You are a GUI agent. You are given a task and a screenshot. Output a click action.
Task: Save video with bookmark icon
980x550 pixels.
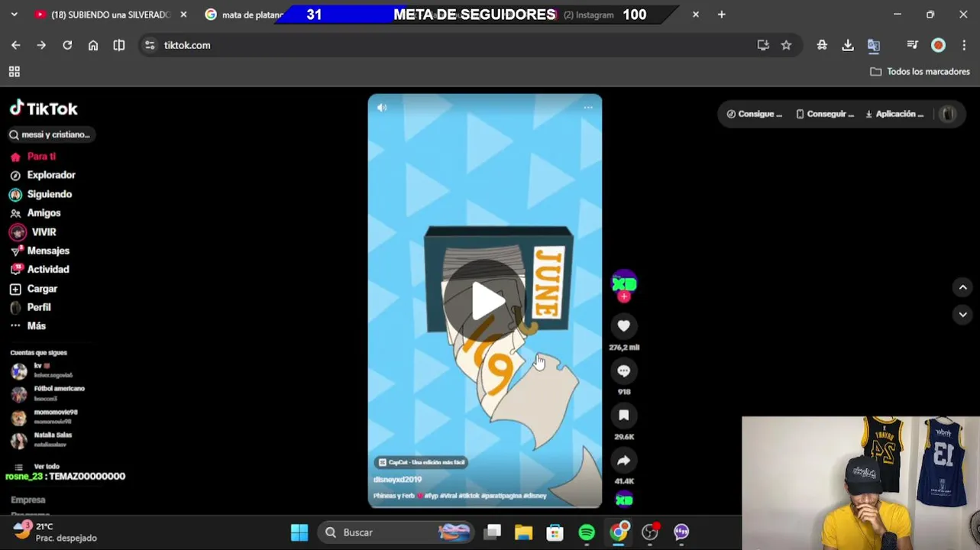pyautogui.click(x=624, y=416)
